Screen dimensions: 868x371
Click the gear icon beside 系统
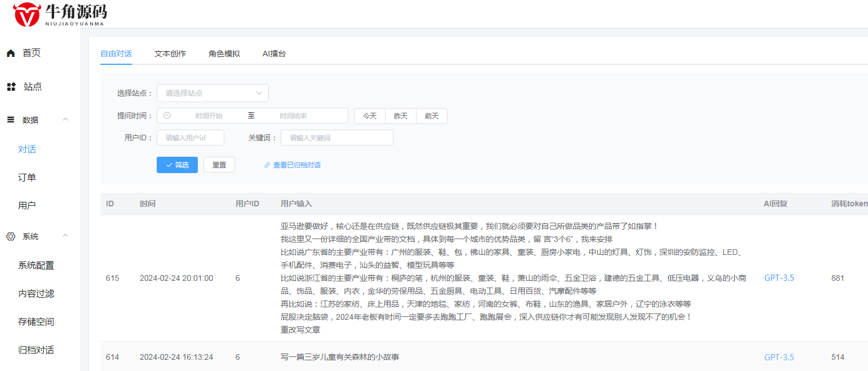point(10,236)
